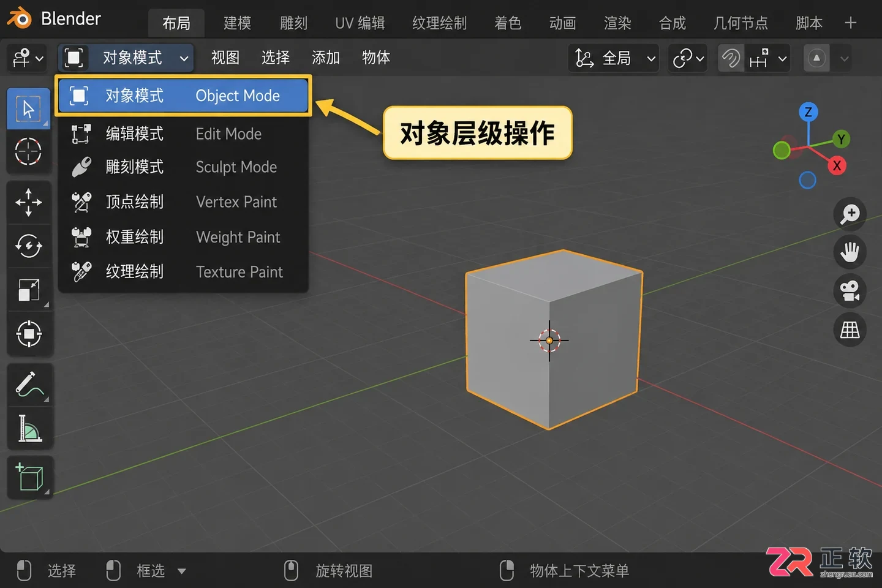Click the Y axis gizmo handle
The height and width of the screenshot is (588, 882).
[841, 139]
